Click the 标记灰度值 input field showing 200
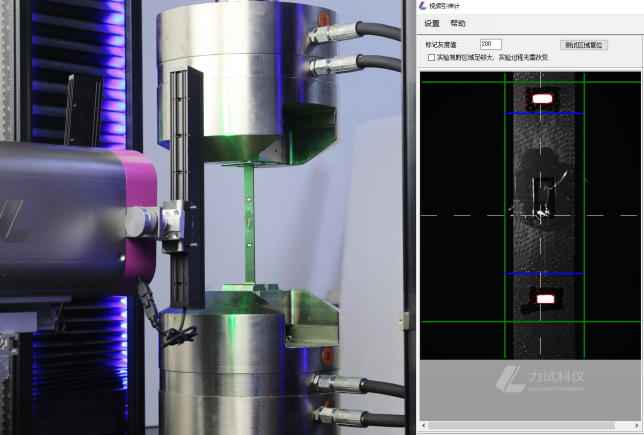Screen dimensions: 644x435 [490, 44]
